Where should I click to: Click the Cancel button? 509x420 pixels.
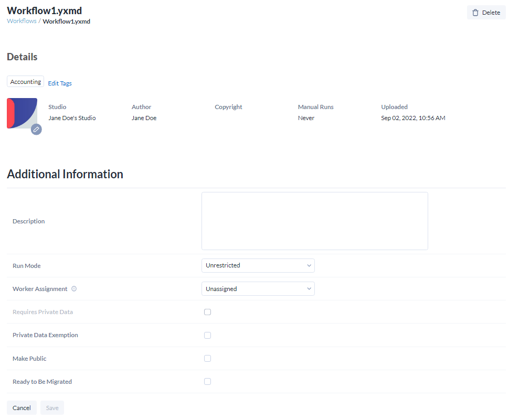(22, 407)
